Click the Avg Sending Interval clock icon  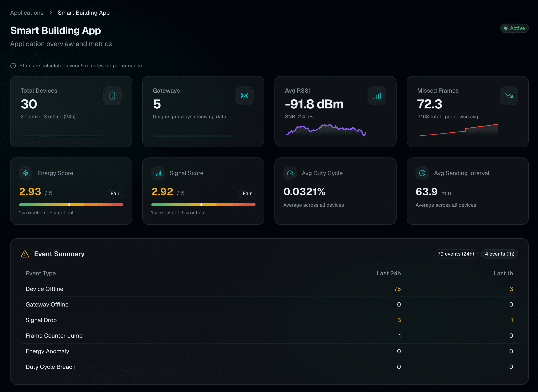click(422, 173)
